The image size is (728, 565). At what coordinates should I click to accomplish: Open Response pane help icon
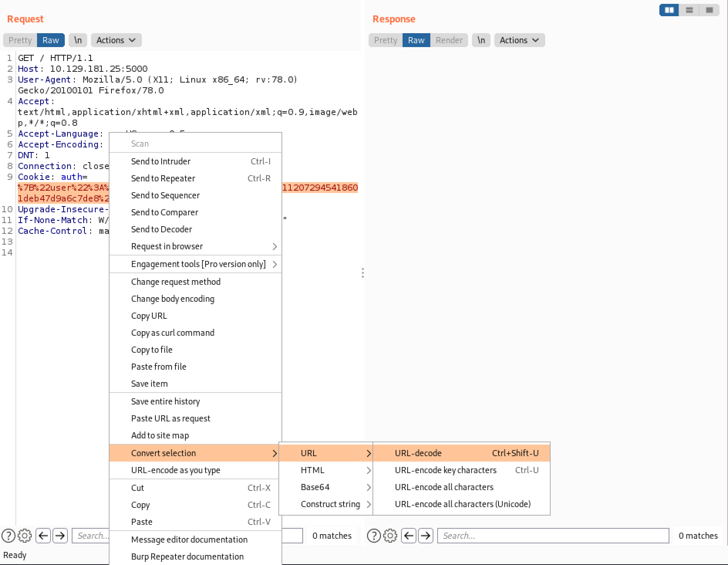tap(374, 536)
